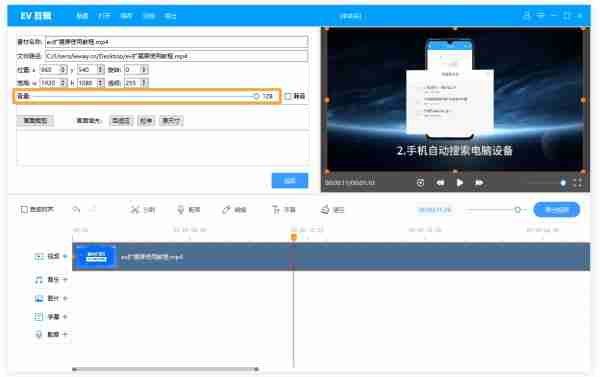This screenshot has height=377, width=600.
Task: Click the width W spinner arrows
Action: [x=63, y=83]
